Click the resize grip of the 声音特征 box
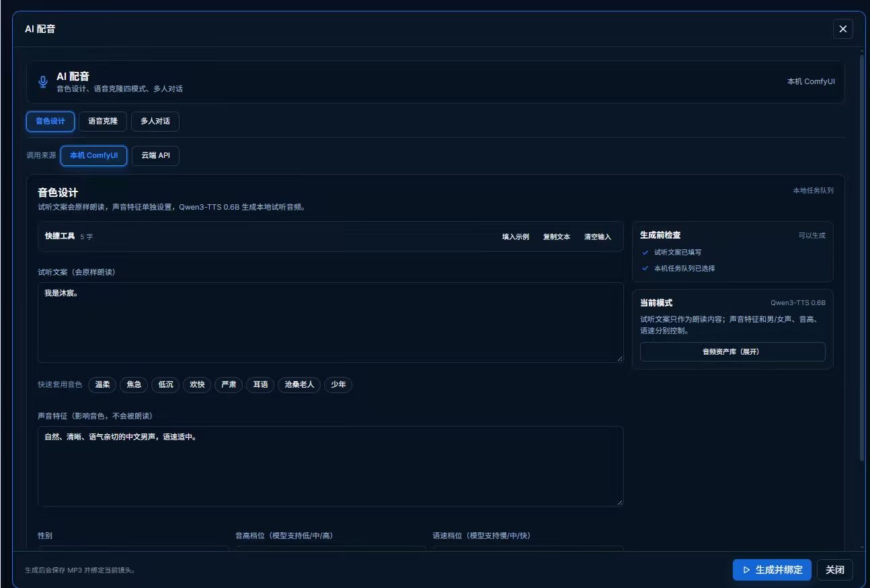The height and width of the screenshot is (588, 870). (x=619, y=502)
